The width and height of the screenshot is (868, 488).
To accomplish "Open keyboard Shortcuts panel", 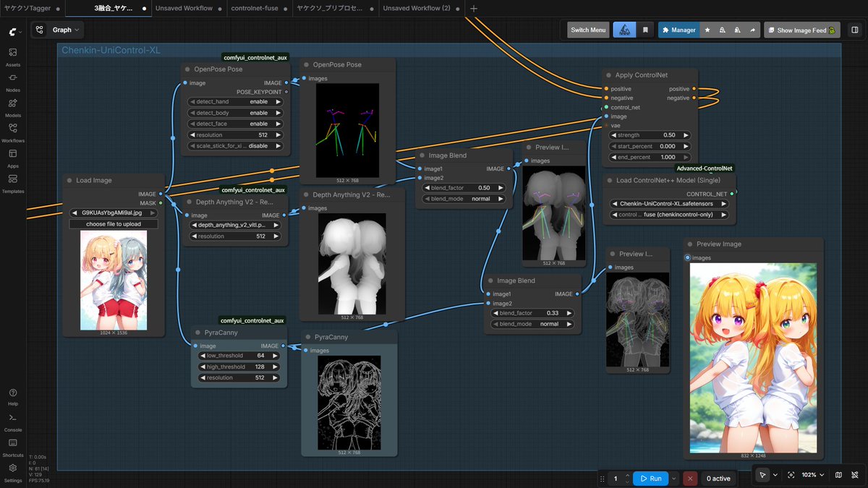I will click(13, 447).
